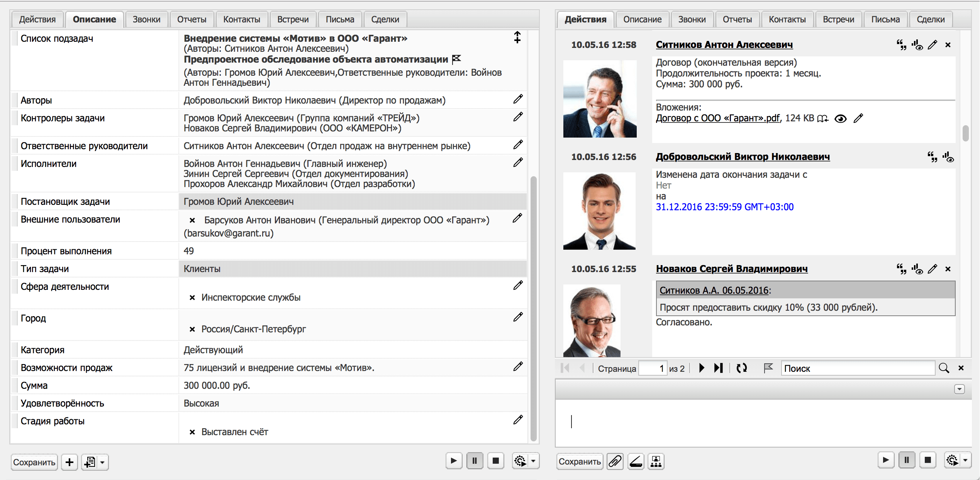The height and width of the screenshot is (480, 980).
Task: Click Сохранить button in left panel
Action: pos(34,462)
